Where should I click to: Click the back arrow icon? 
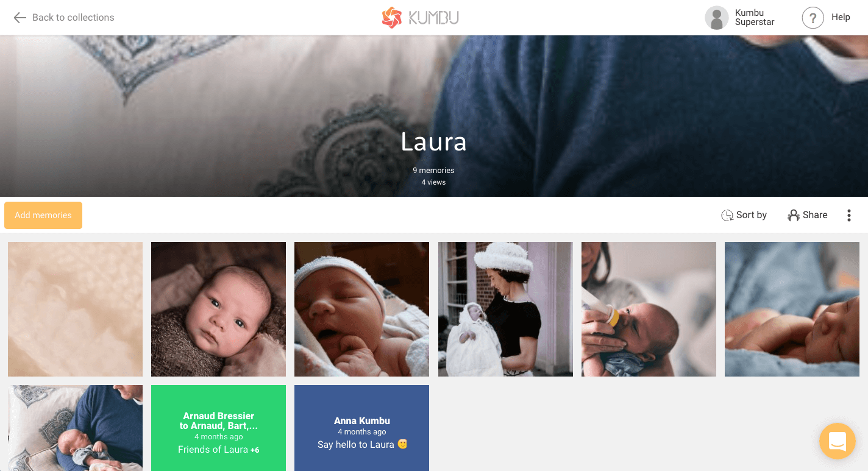pyautogui.click(x=20, y=18)
